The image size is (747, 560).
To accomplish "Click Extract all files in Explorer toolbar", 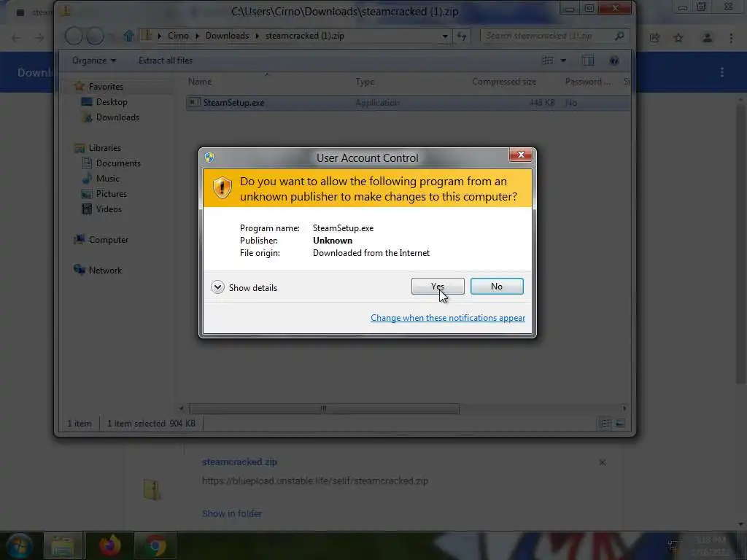I will pos(166,61).
